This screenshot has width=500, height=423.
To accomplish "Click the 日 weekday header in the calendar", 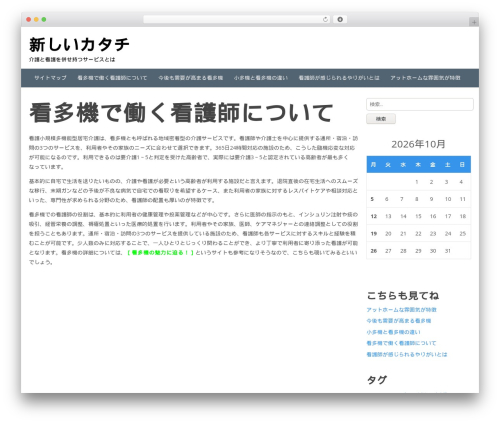I will 462,164.
